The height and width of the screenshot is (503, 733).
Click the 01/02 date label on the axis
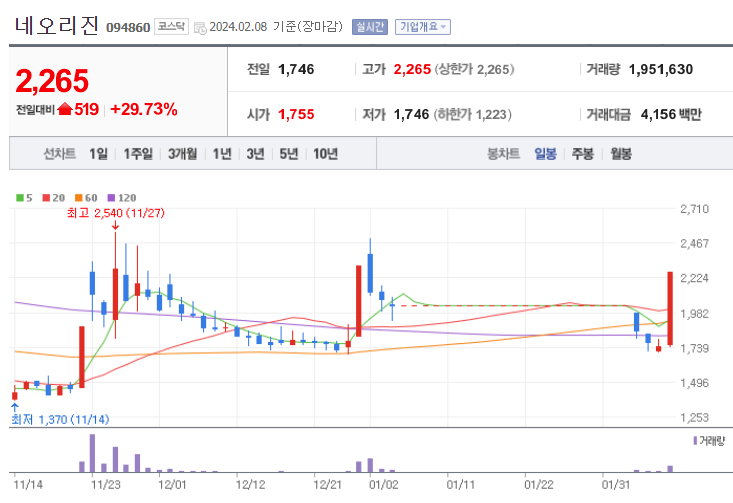pos(383,484)
